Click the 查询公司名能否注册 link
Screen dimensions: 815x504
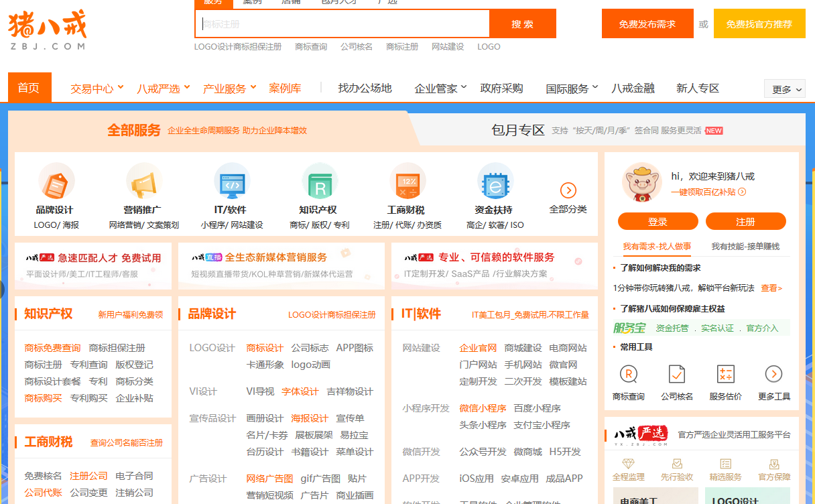127,443
